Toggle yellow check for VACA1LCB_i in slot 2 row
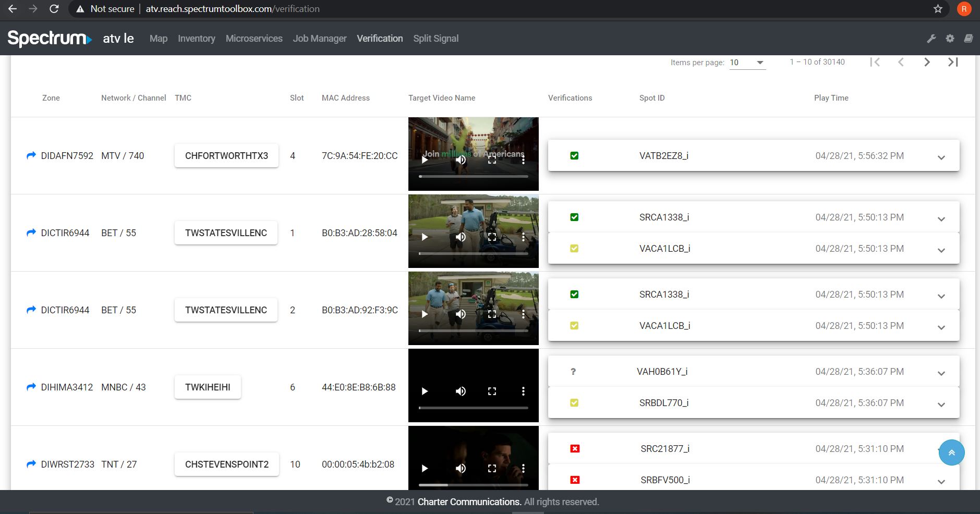The width and height of the screenshot is (980, 514). tap(574, 325)
